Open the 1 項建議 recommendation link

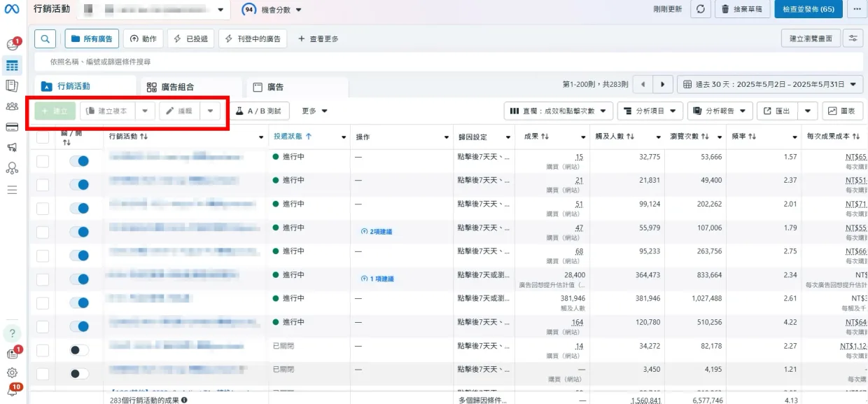(x=377, y=279)
